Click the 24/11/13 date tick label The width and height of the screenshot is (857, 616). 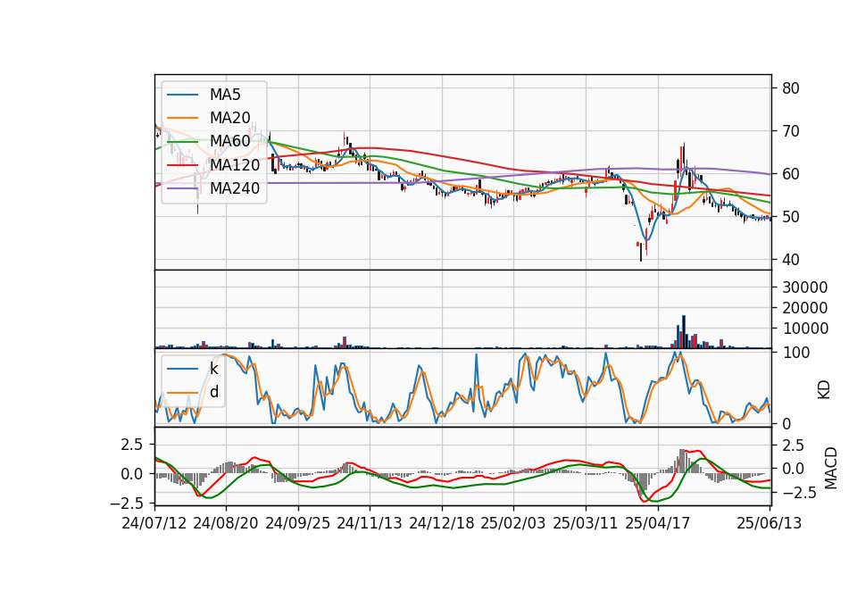pos(370,523)
